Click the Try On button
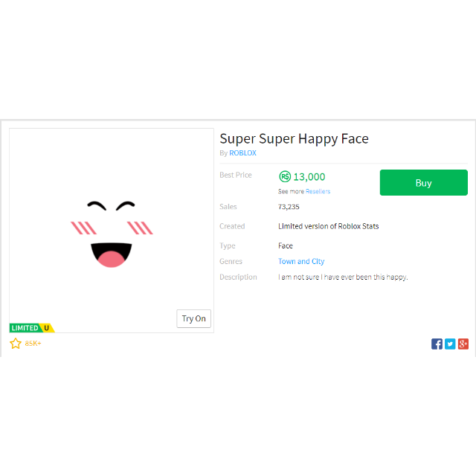This screenshot has height=476, width=476. 193,318
